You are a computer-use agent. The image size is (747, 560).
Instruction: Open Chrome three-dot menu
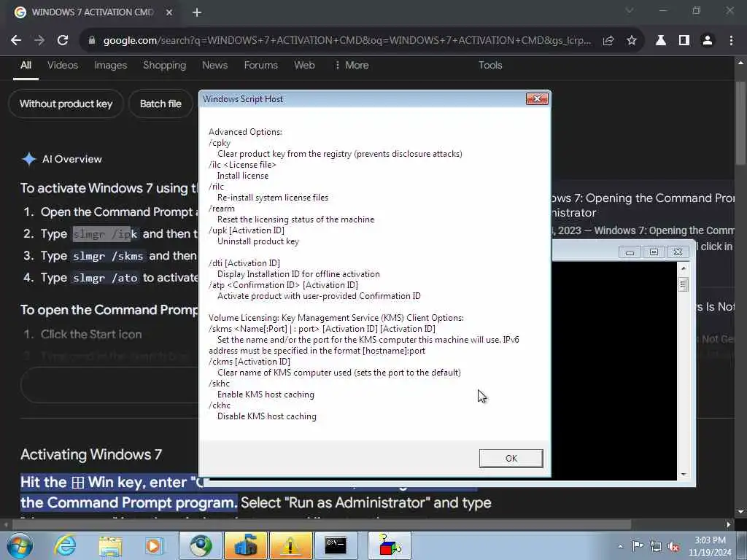click(731, 41)
